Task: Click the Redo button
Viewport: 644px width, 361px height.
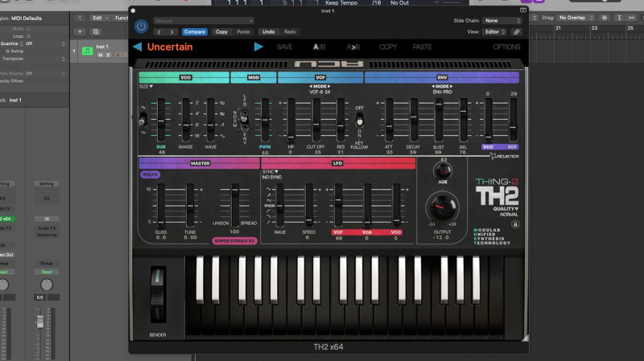Action: coord(290,31)
